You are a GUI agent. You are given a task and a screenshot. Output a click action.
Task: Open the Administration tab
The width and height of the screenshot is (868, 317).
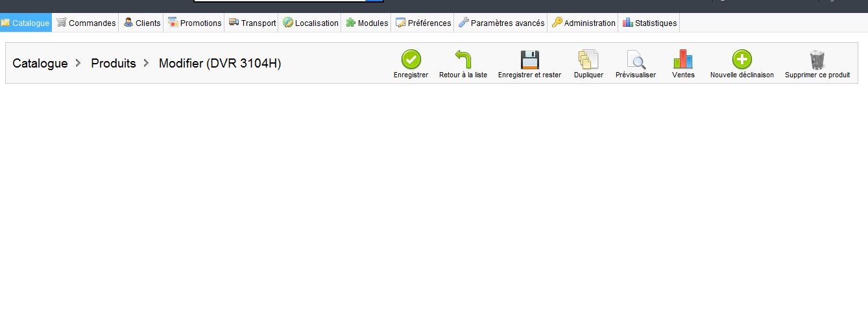(x=584, y=23)
